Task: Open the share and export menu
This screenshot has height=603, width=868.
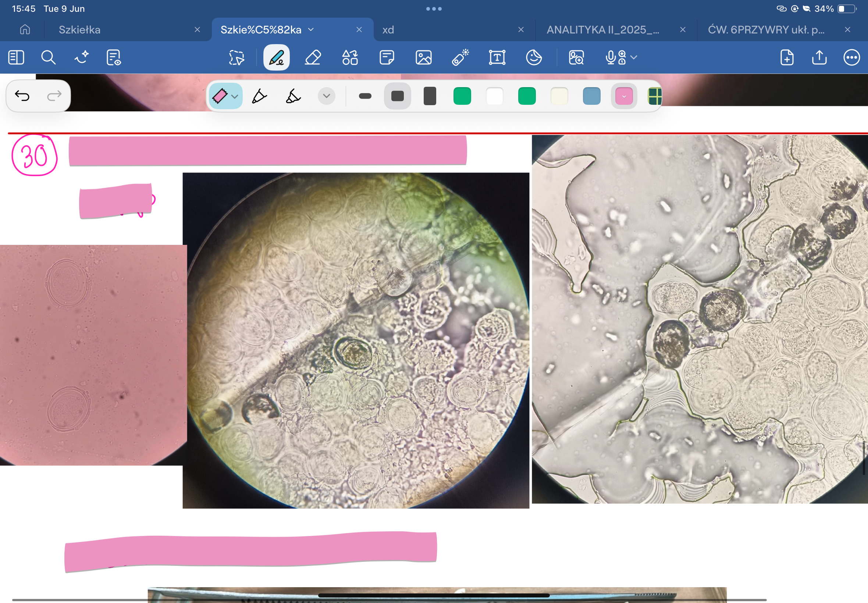Action: click(x=819, y=57)
